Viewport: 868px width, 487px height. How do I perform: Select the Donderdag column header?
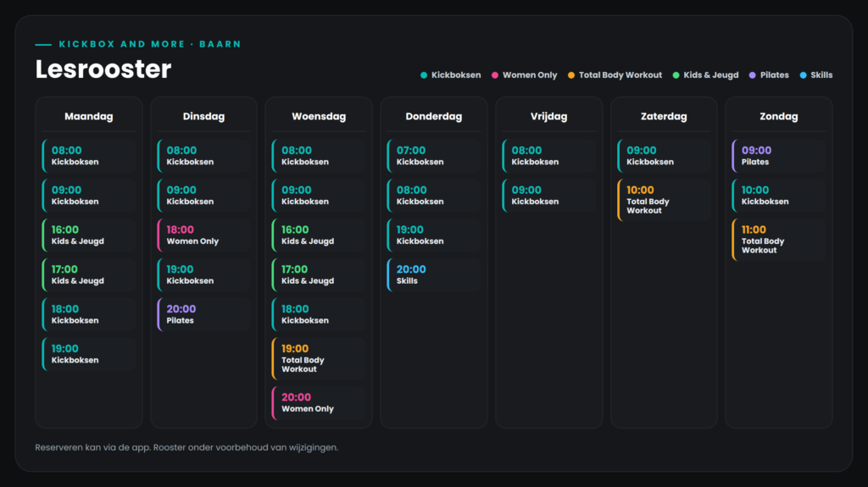(x=433, y=116)
